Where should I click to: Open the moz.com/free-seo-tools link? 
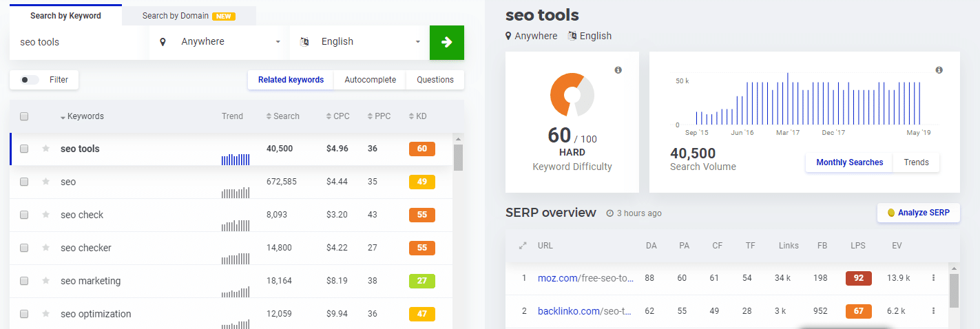(x=585, y=278)
